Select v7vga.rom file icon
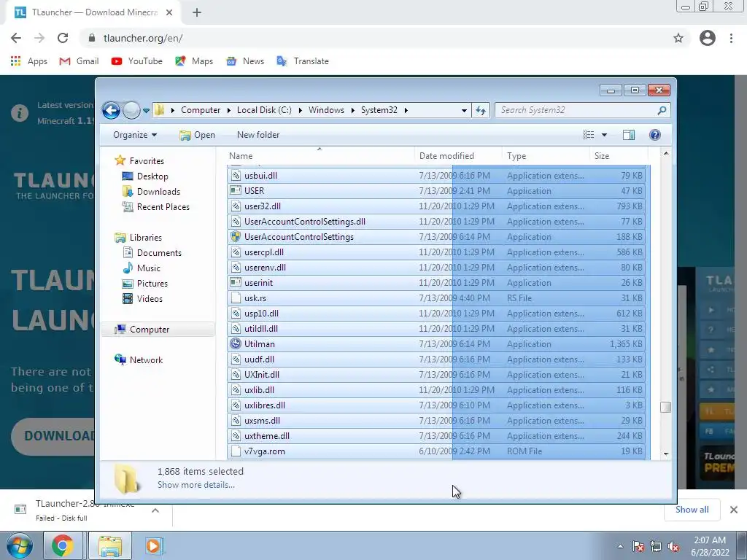 tap(236, 451)
